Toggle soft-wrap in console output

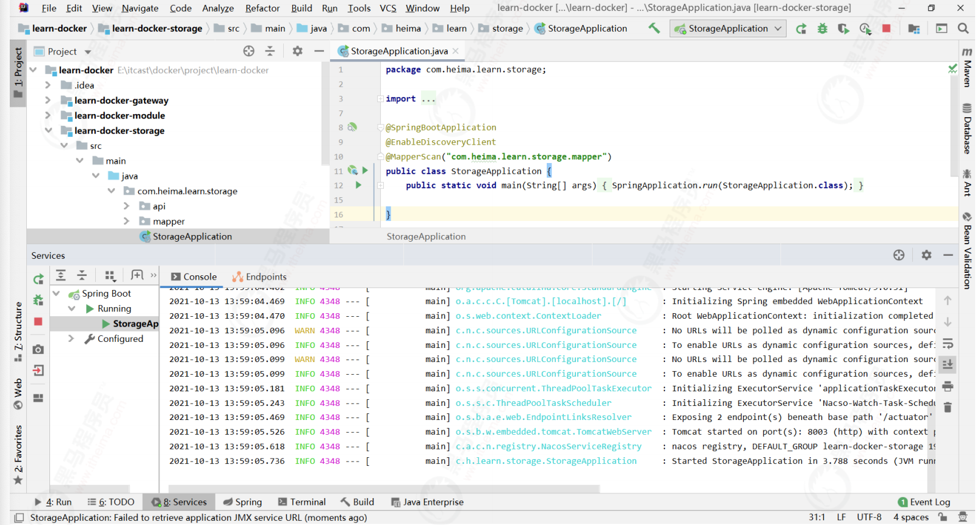click(948, 343)
